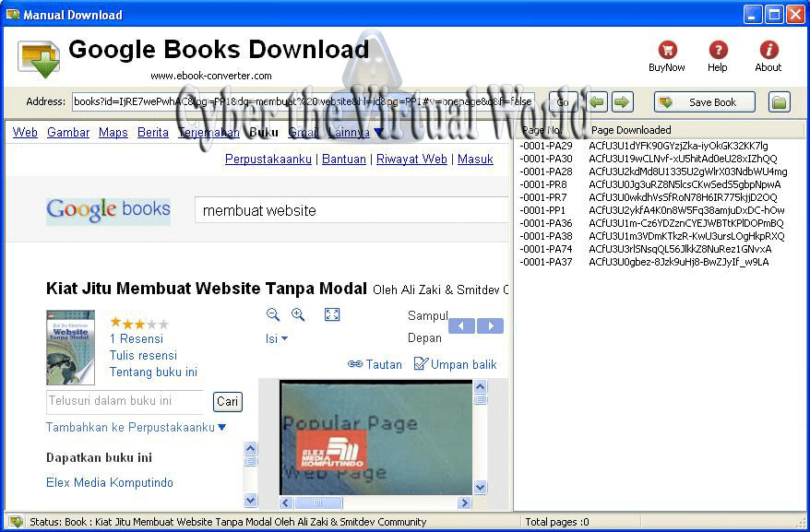Click the sidebar scroll up arrow

pos(251,448)
